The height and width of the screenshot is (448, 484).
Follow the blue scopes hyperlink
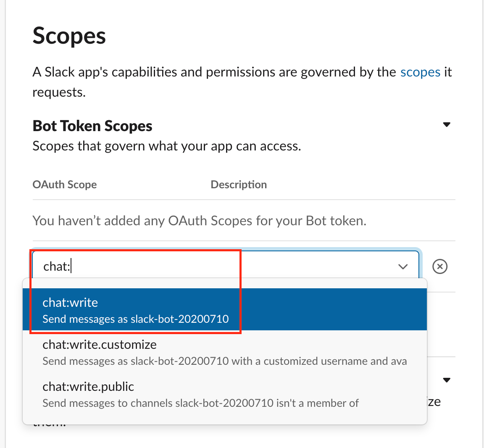(x=420, y=72)
